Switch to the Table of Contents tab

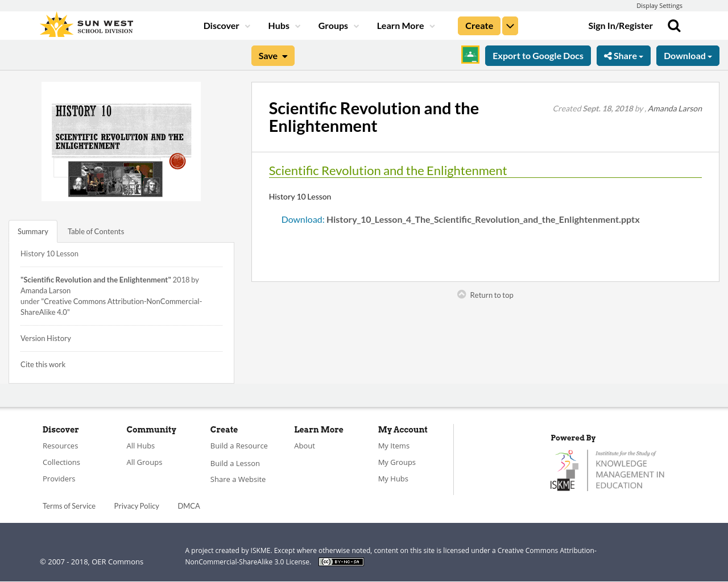point(96,230)
